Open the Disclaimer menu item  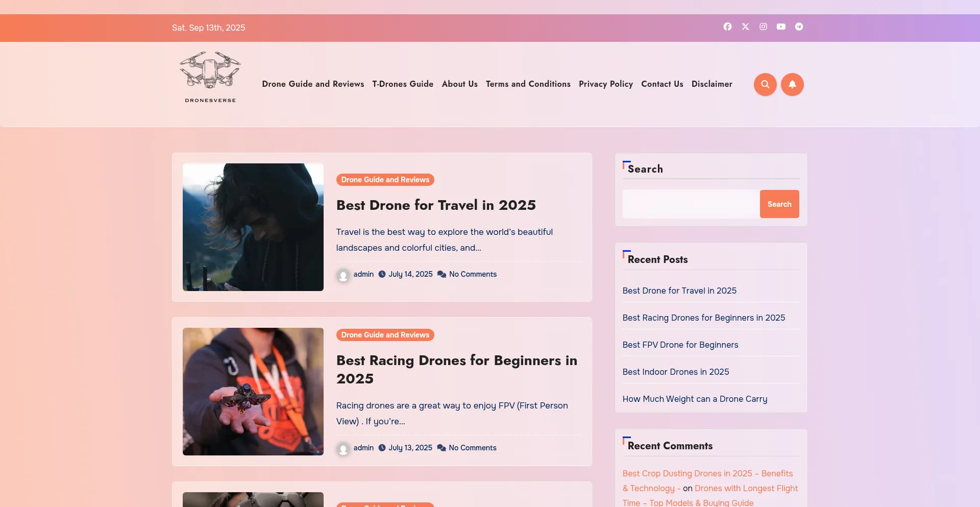(x=712, y=84)
